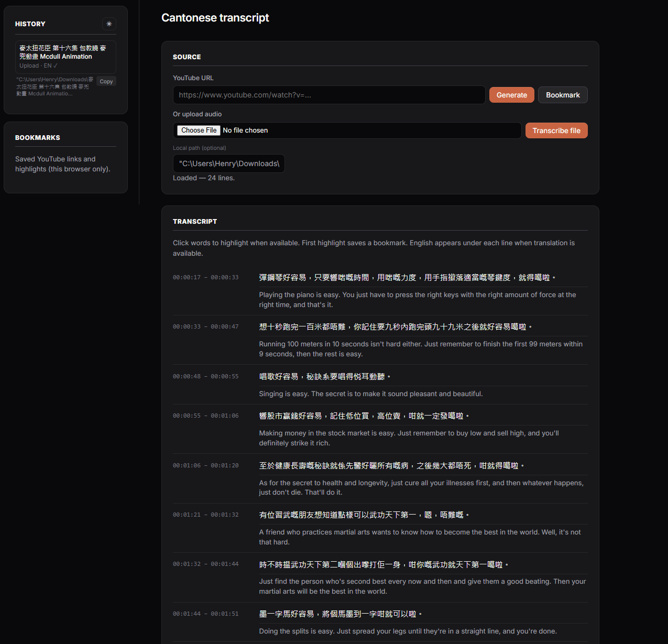Click the Local path input box
This screenshot has width=668, height=644.
coord(229,163)
